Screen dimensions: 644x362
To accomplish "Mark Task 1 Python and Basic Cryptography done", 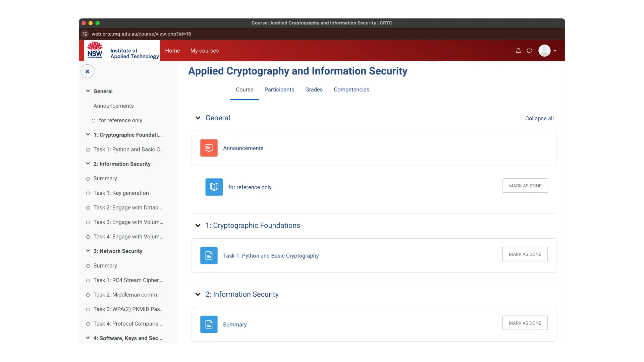I will [525, 254].
